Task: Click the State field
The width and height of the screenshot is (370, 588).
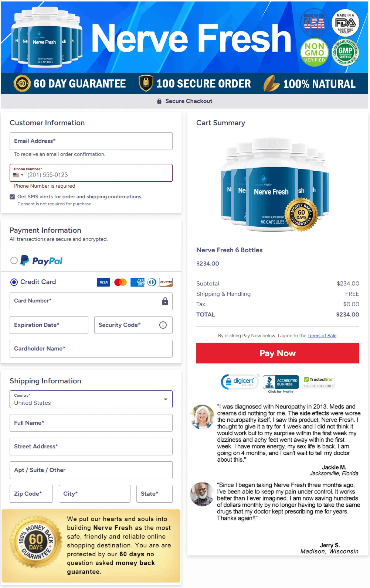Action: click(155, 494)
